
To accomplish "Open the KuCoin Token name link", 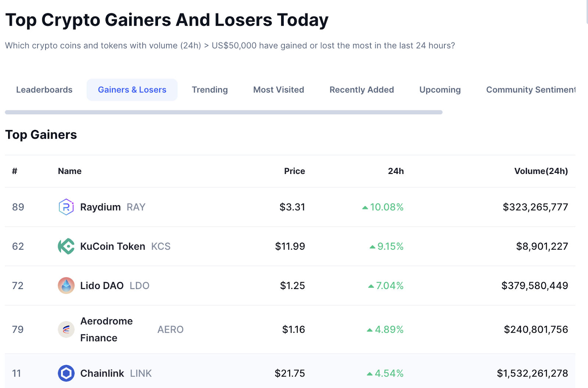I will click(113, 246).
